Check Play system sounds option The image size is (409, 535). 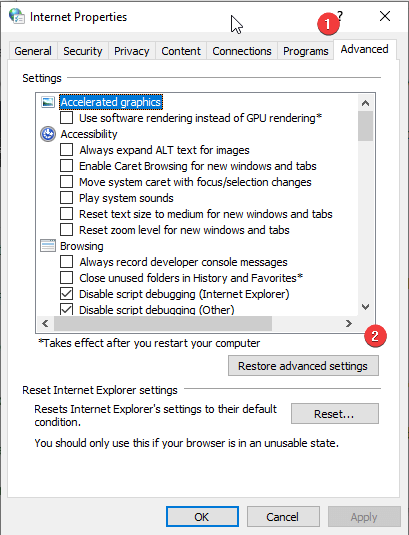pyautogui.click(x=67, y=198)
